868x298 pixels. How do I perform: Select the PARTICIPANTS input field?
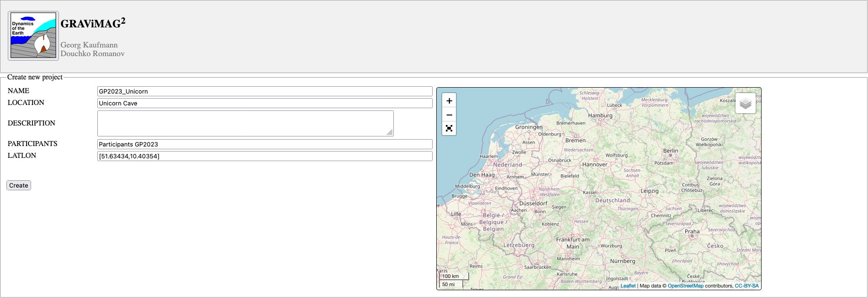pyautogui.click(x=265, y=144)
